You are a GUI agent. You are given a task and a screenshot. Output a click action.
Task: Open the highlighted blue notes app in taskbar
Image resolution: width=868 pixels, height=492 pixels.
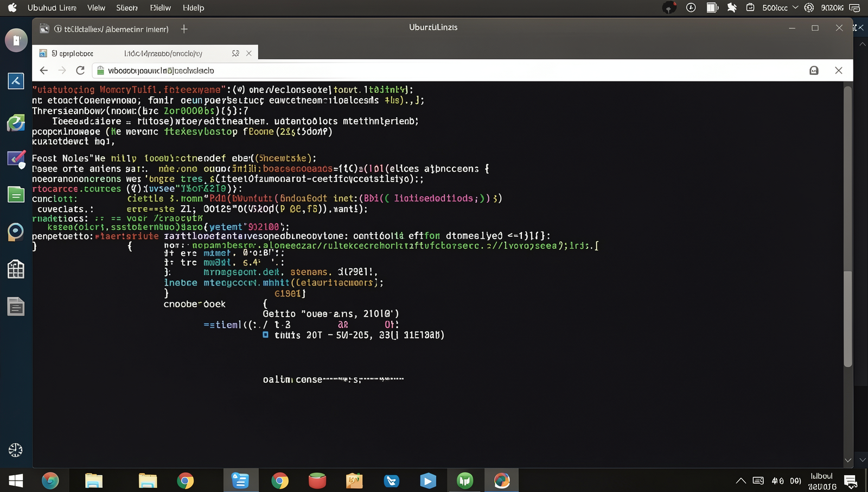pyautogui.click(x=240, y=481)
